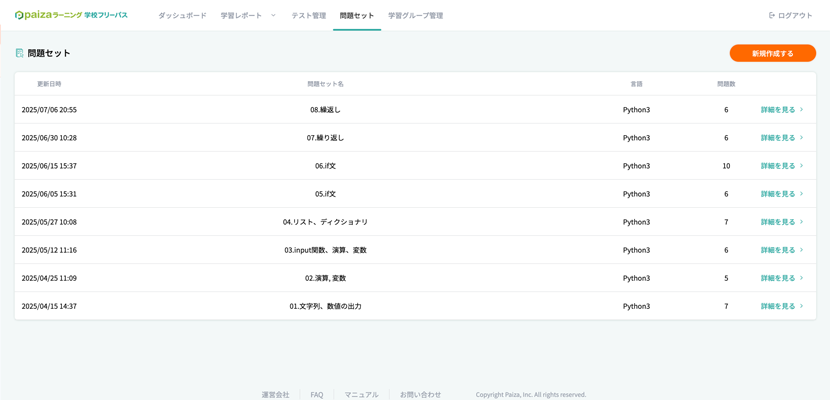Click the 新規作成する button
This screenshot has height=400, width=830.
click(x=773, y=53)
